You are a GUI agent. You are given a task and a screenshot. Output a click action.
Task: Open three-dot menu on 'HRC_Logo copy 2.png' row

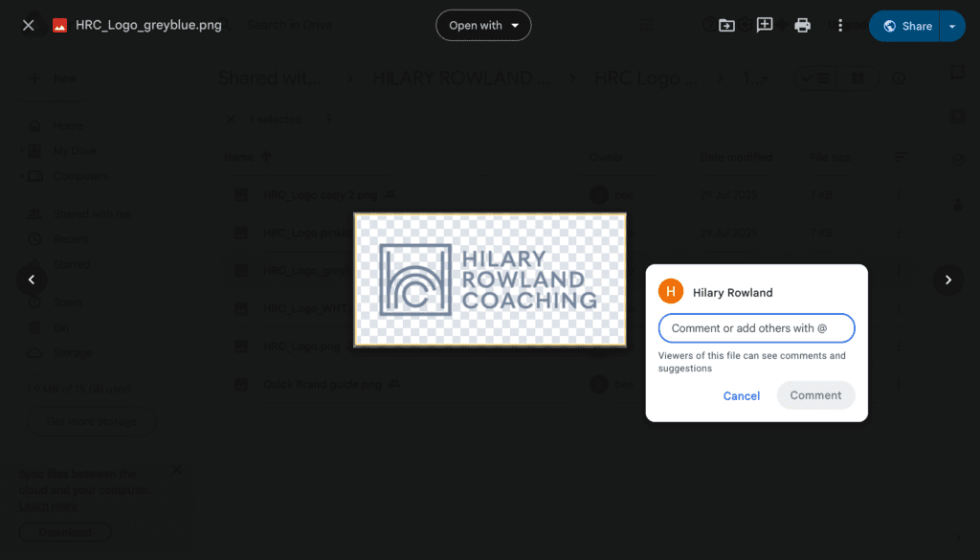[x=898, y=195]
